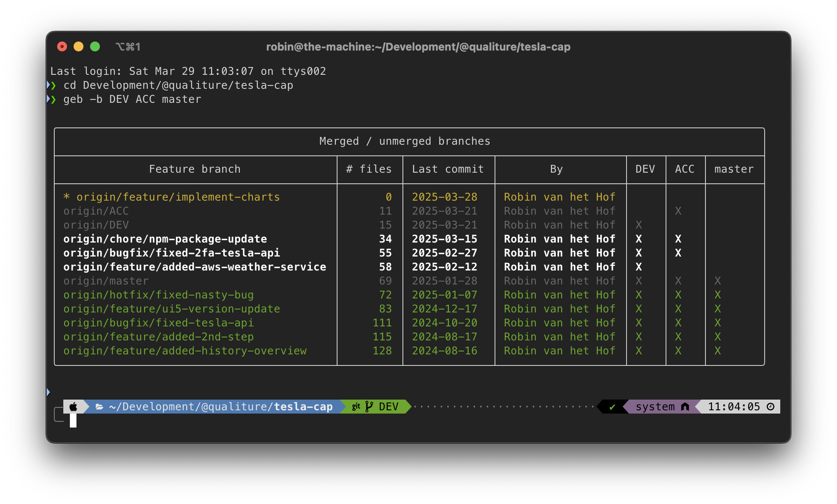Select origin/feature/added-2nd-step branch

click(158, 337)
